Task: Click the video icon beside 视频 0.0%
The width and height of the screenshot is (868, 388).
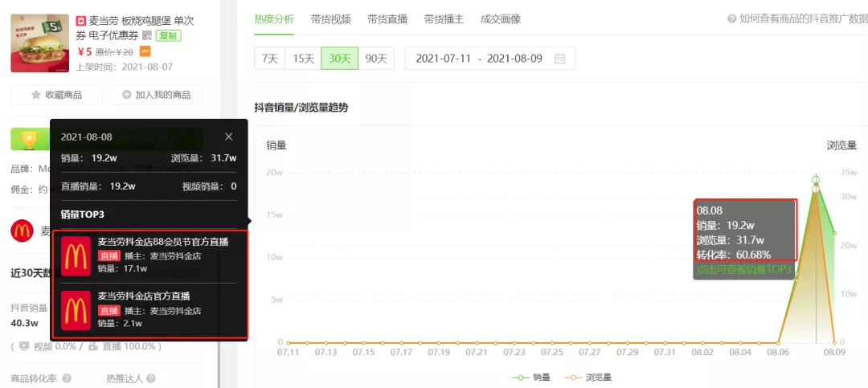Action: [x=24, y=346]
